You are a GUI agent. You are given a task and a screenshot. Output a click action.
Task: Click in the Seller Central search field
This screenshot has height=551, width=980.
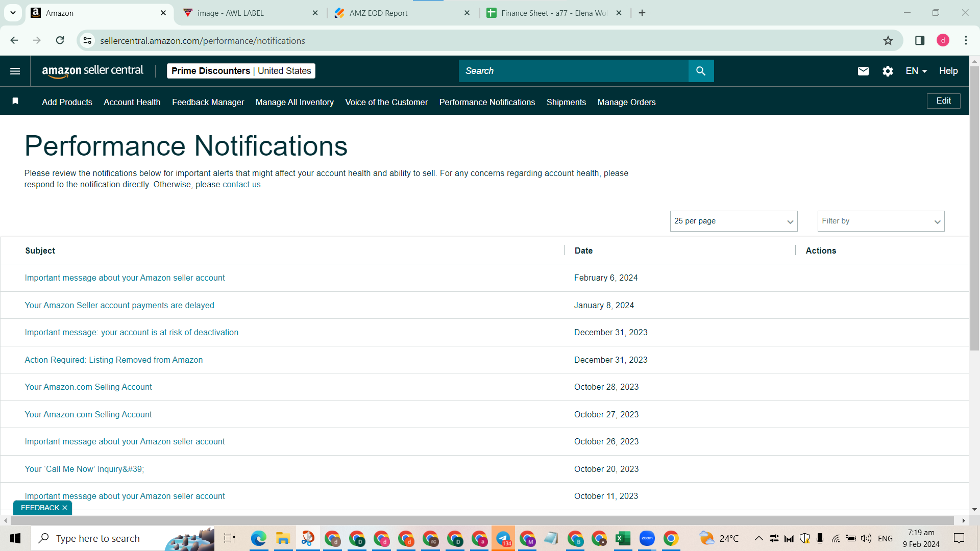[x=574, y=71]
